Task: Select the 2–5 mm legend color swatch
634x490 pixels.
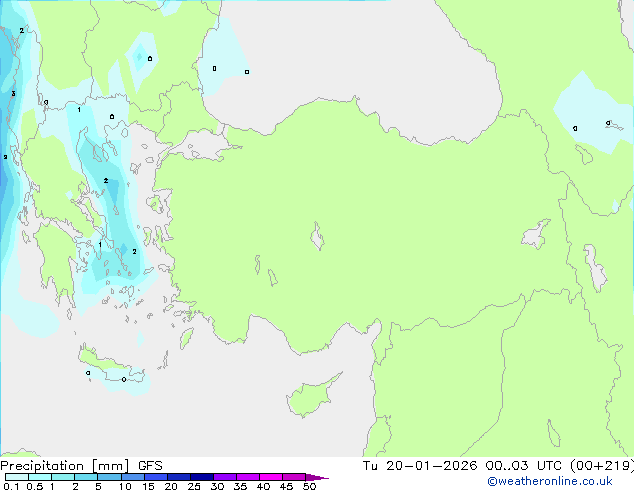Action: point(86,477)
